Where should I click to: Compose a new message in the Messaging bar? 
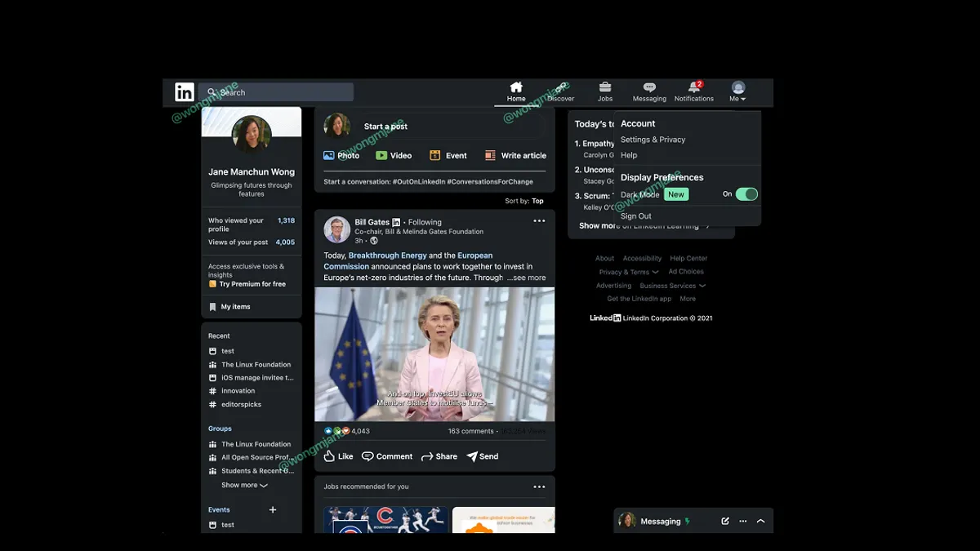[725, 521]
